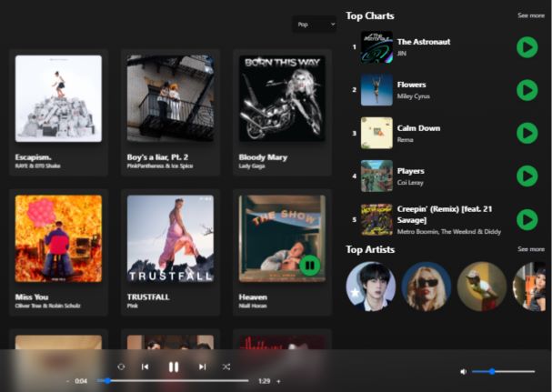Open See more for Top Charts
Image resolution: width=552 pixels, height=392 pixels.
(531, 15)
